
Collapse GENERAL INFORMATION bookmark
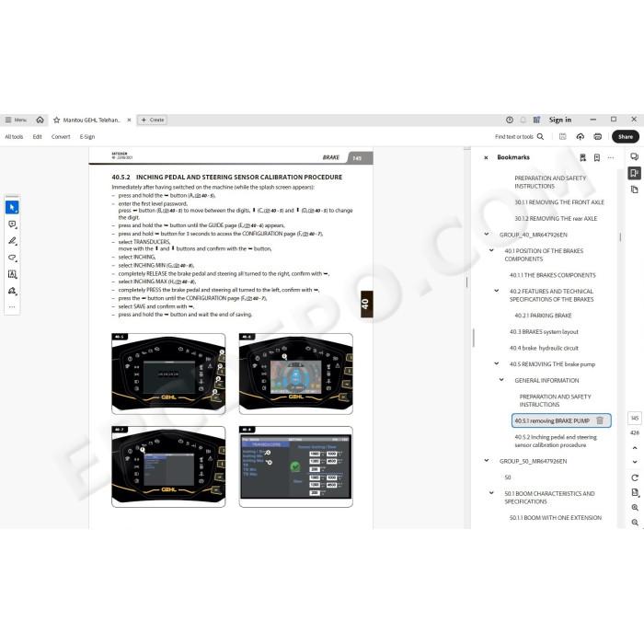tap(501, 380)
